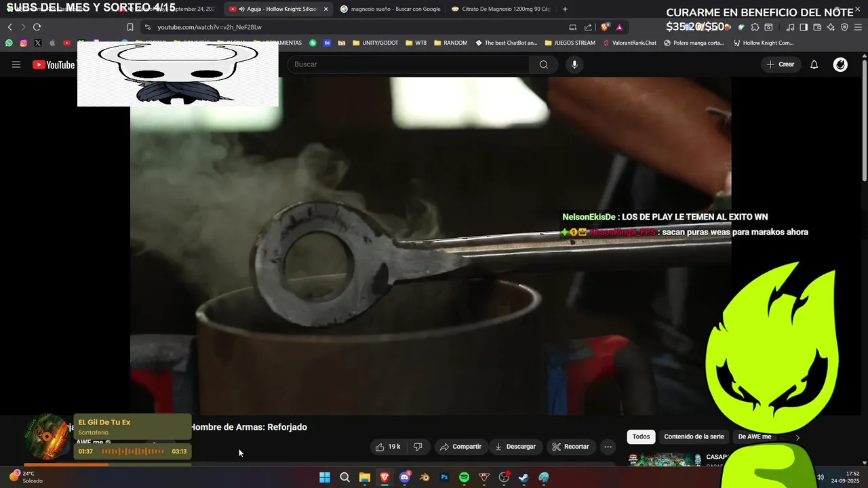Open Discord from taskbar
This screenshot has height=488, width=868.
(405, 477)
